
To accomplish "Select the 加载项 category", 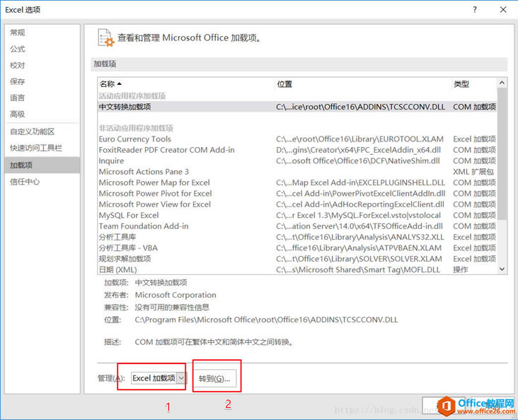I will (42, 165).
